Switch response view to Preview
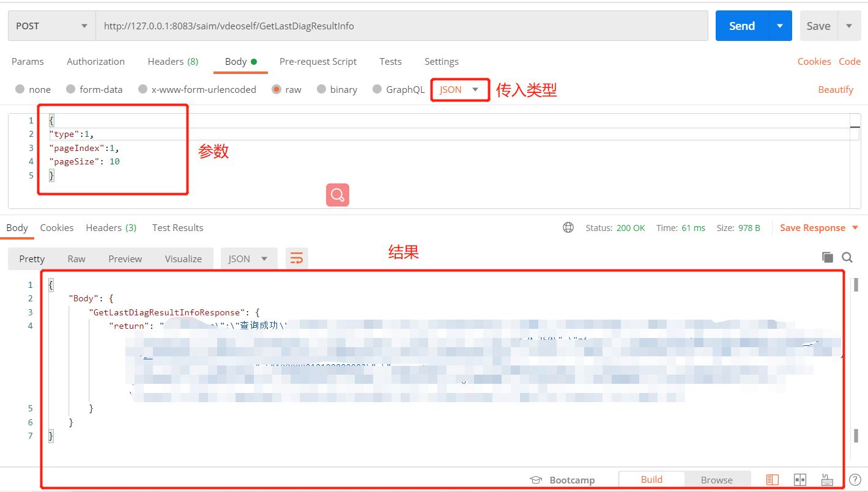The image size is (868, 492). click(125, 259)
